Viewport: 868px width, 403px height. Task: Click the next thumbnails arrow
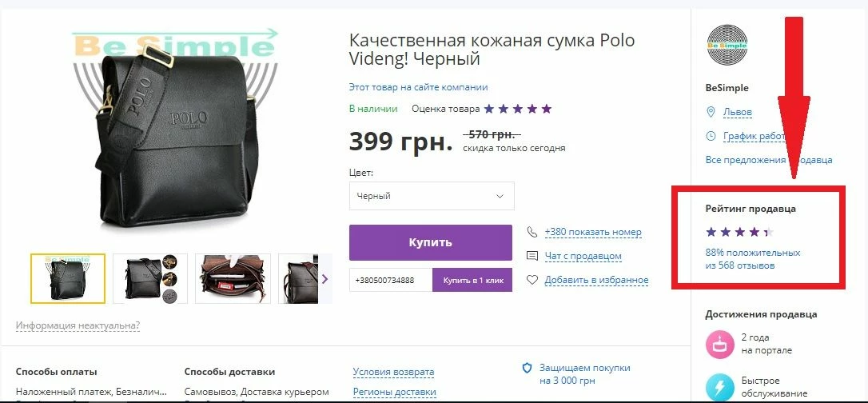(325, 279)
